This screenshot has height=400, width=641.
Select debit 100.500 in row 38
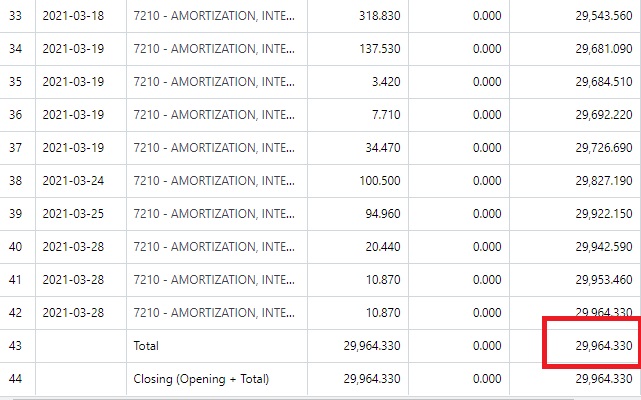[x=379, y=181]
